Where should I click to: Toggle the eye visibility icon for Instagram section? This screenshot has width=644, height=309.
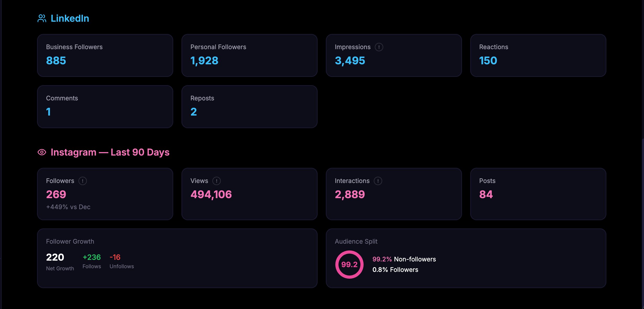pyautogui.click(x=42, y=152)
